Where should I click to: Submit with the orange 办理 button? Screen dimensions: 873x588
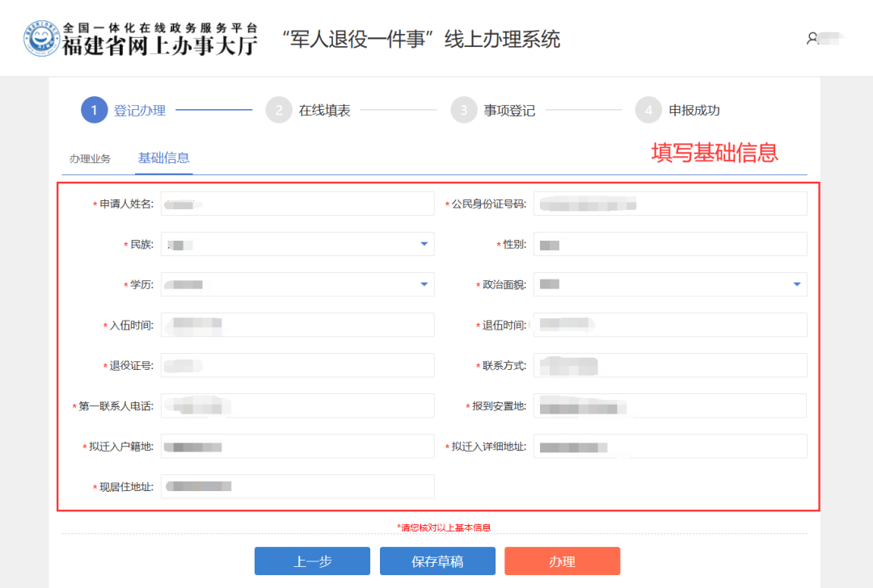[562, 561]
